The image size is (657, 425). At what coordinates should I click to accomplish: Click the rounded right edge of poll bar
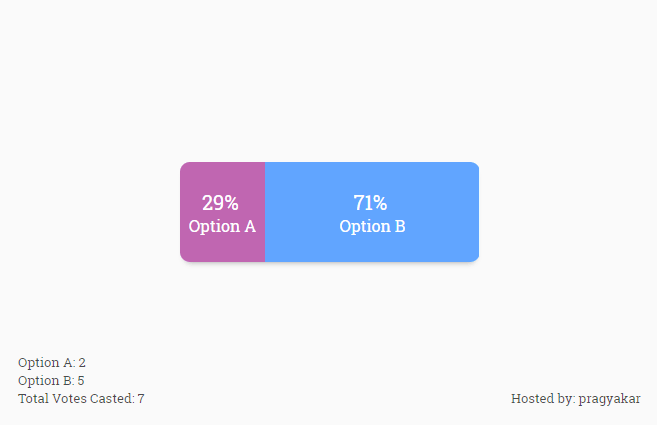pos(476,212)
